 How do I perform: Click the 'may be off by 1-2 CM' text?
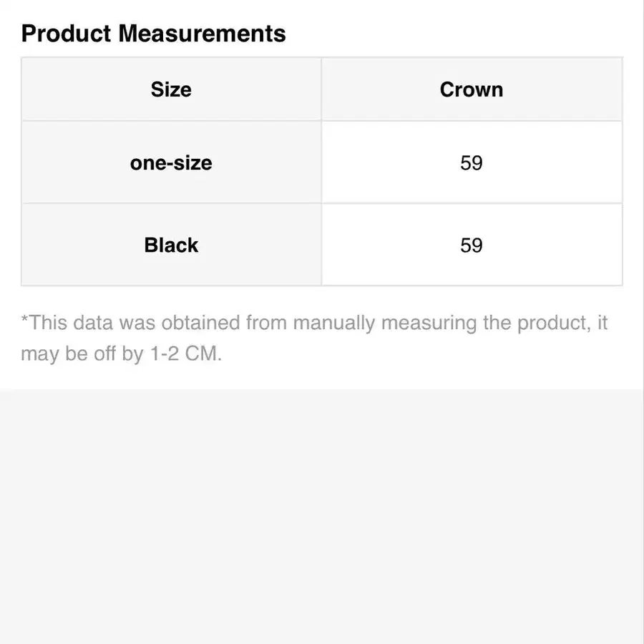121,354
